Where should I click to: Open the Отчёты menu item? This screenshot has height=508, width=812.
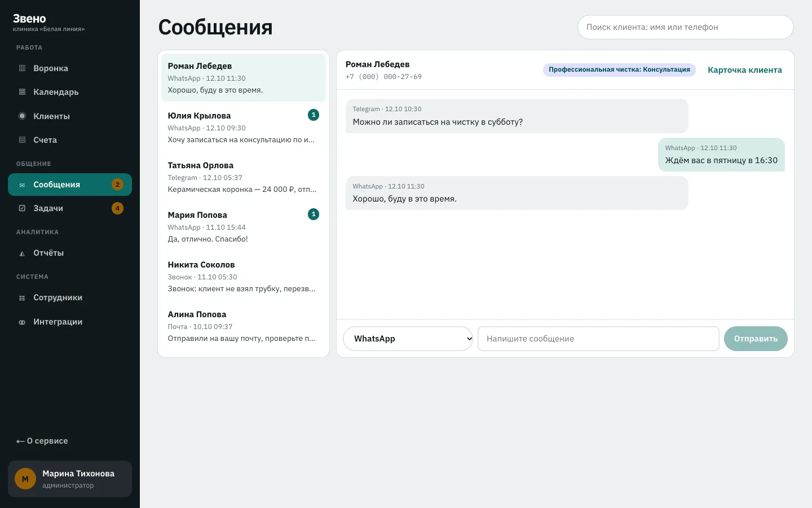tap(70, 253)
